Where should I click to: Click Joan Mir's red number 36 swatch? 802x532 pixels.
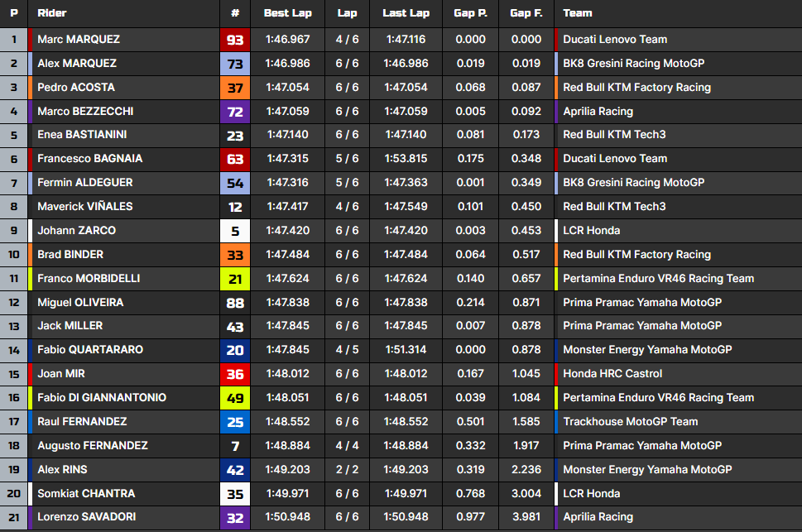coord(235,374)
